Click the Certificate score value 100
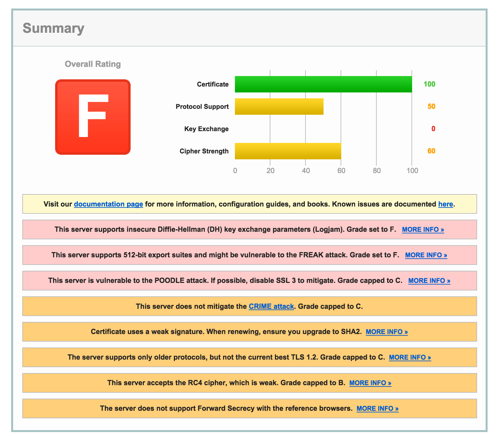 tap(430, 84)
